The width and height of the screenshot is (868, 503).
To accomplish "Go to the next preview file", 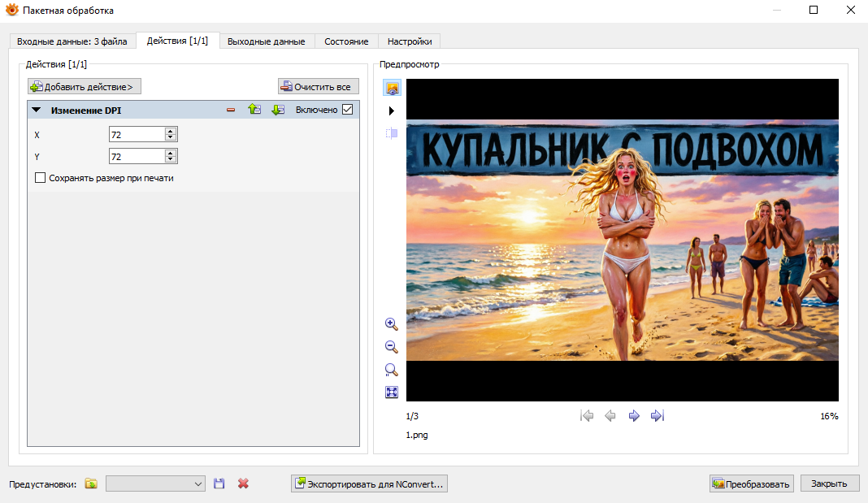I will (x=634, y=415).
